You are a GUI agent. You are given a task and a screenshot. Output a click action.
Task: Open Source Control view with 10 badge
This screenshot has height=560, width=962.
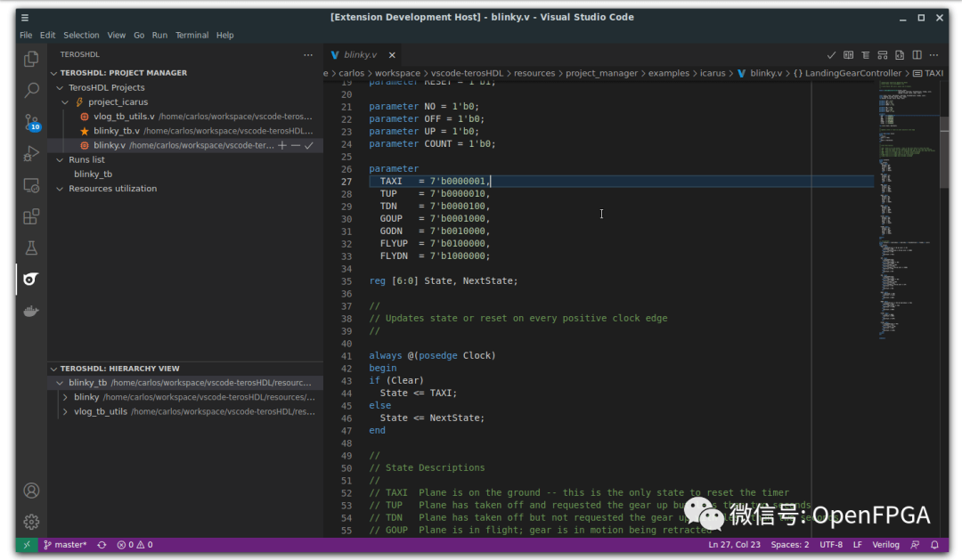[x=31, y=122]
